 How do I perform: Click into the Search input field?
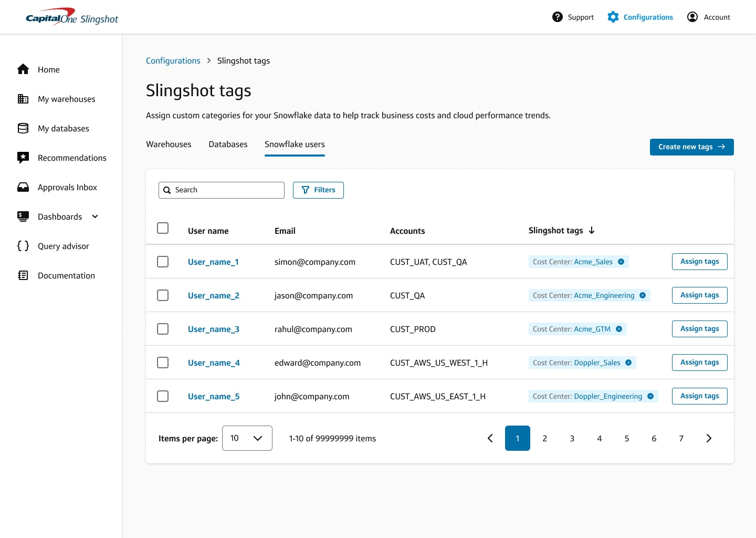pos(226,190)
